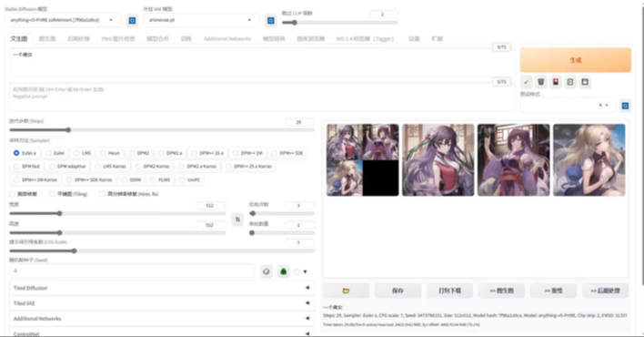Click the orange 生成 (Generate) button
644x337 pixels.
(x=576, y=60)
